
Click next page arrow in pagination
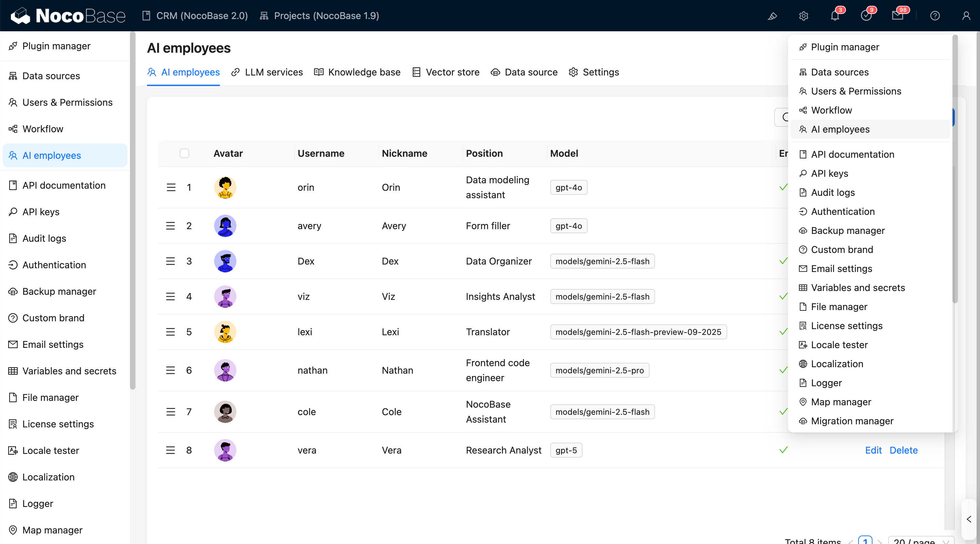tap(880, 541)
